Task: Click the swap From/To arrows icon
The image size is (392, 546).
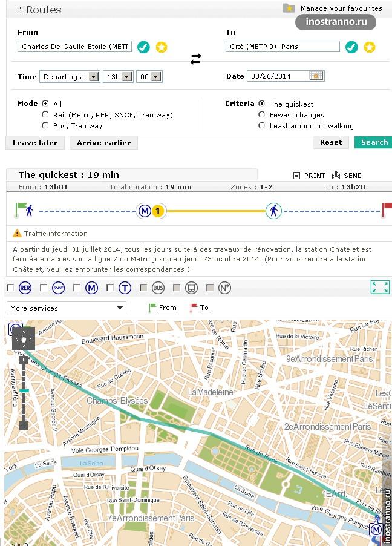Action: pyautogui.click(x=195, y=59)
